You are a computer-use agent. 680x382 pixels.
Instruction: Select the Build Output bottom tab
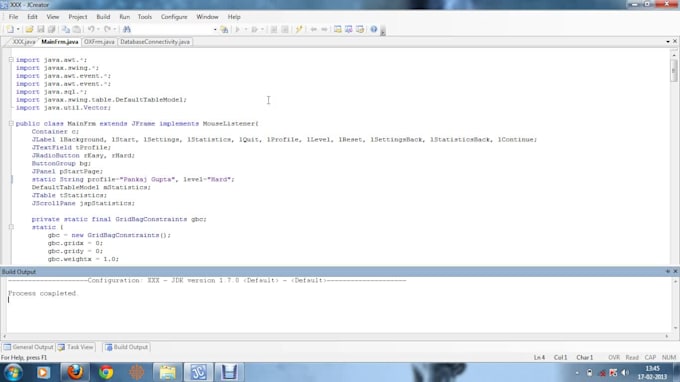(127, 347)
